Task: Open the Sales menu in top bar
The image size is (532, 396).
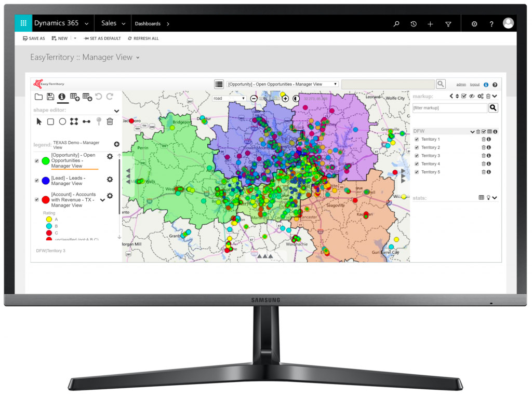Action: coord(113,23)
